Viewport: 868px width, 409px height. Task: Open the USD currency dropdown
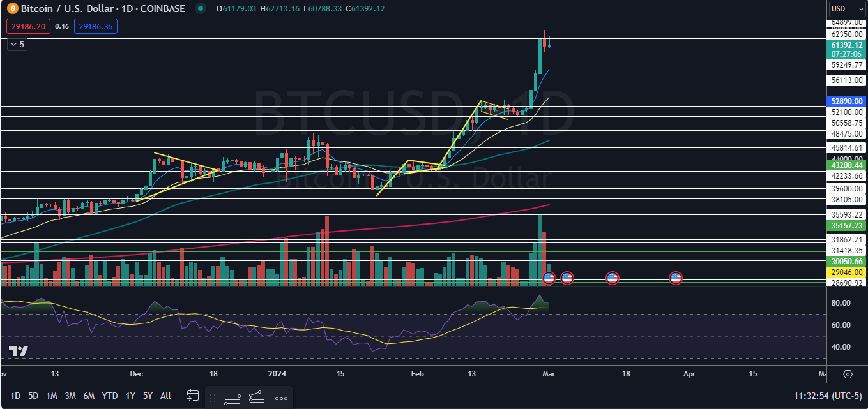(846, 9)
